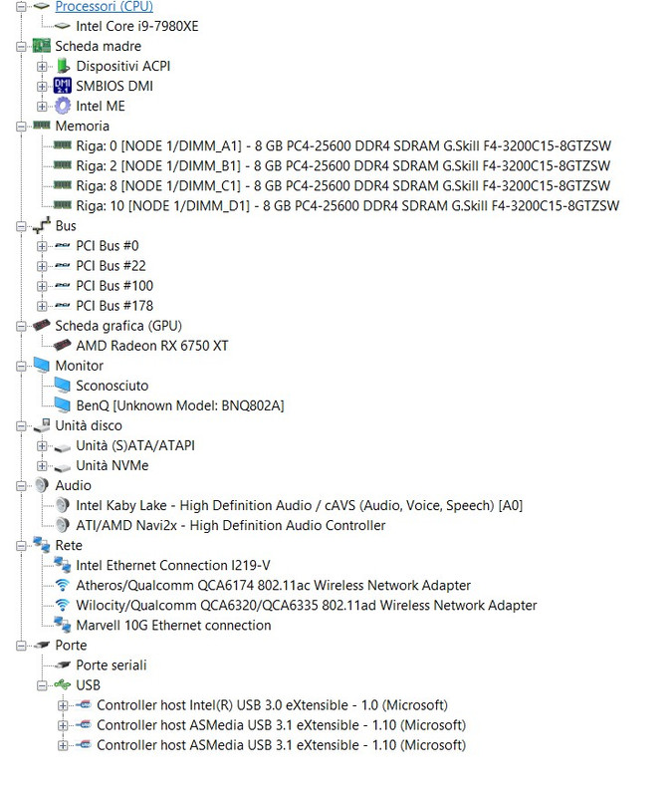Click the green USB symbol icon
The image size is (672, 797).
63,684
